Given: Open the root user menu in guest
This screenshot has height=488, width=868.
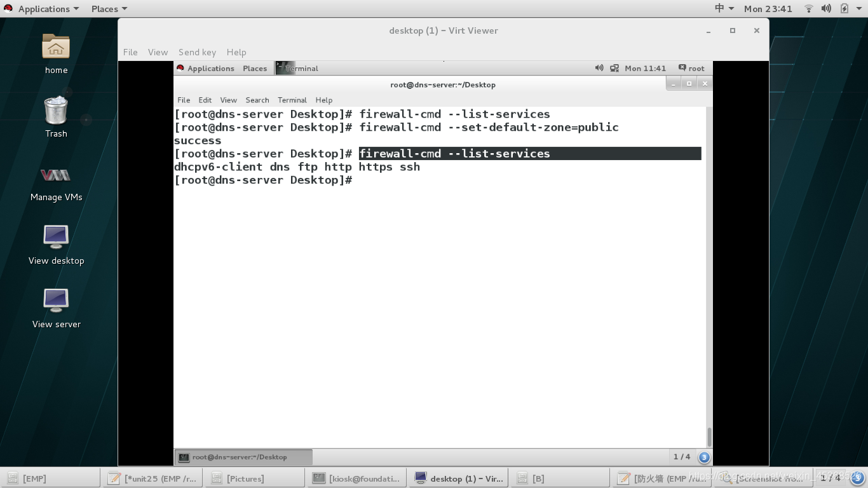Looking at the screenshot, I should click(691, 68).
